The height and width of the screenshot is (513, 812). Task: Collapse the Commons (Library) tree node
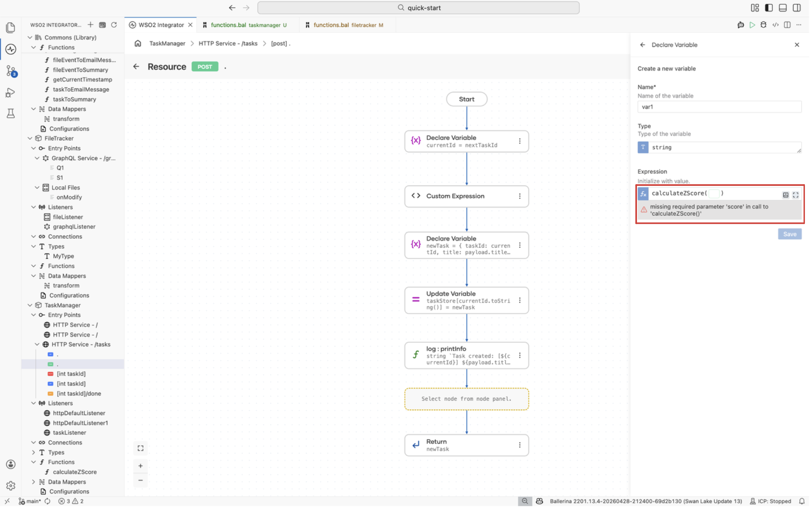point(30,37)
